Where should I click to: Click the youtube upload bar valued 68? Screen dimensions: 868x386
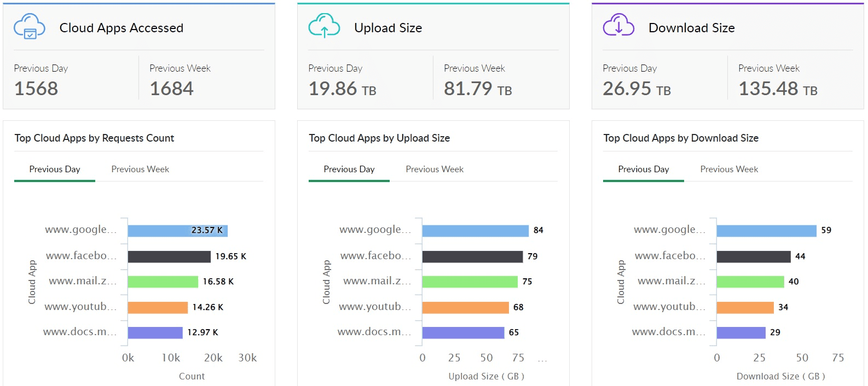click(465, 307)
